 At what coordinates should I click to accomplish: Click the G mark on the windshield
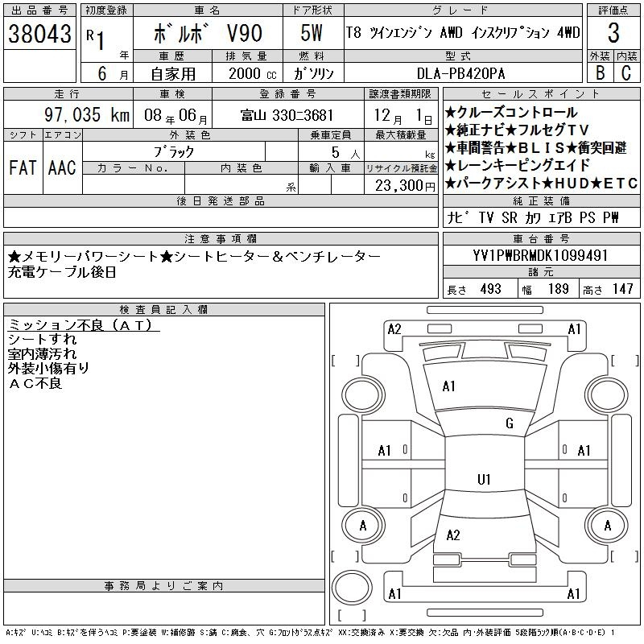(x=509, y=423)
